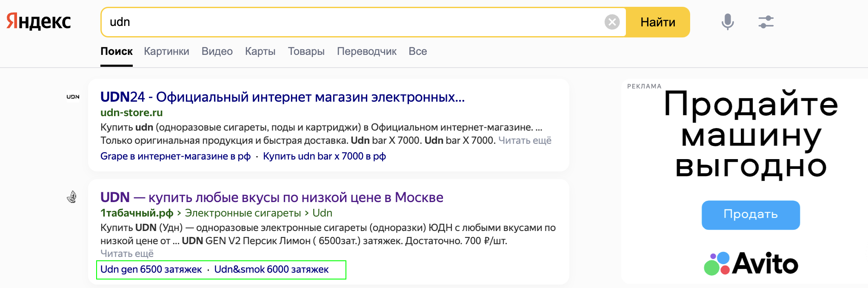Image resolution: width=868 pixels, height=288 pixels.
Task: Click the Продать button in the Avito ad
Action: tap(751, 215)
